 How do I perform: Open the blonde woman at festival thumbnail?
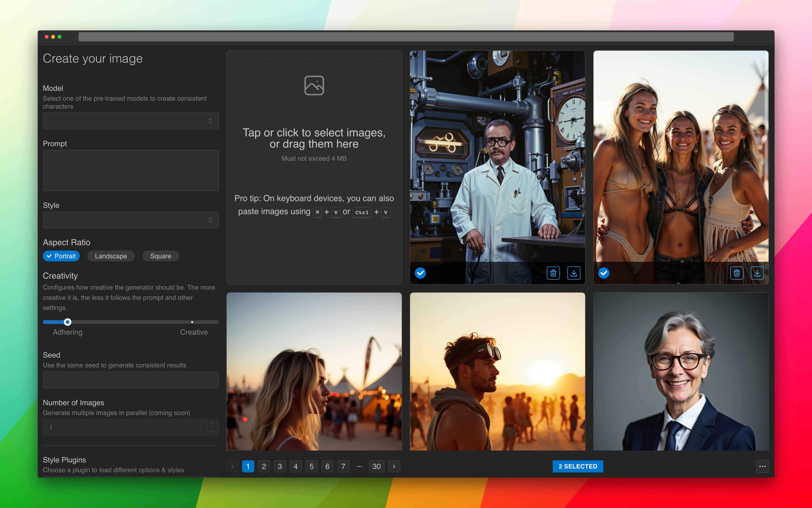click(314, 371)
